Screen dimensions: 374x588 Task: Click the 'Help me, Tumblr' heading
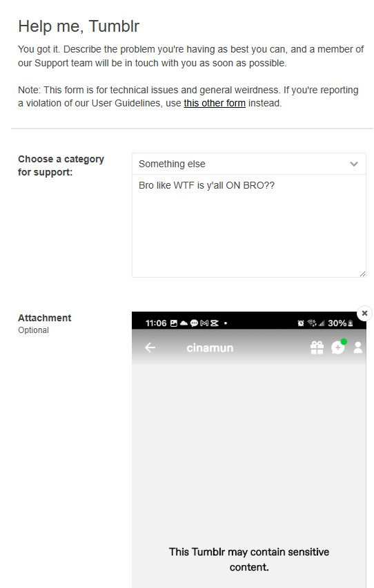coord(79,26)
